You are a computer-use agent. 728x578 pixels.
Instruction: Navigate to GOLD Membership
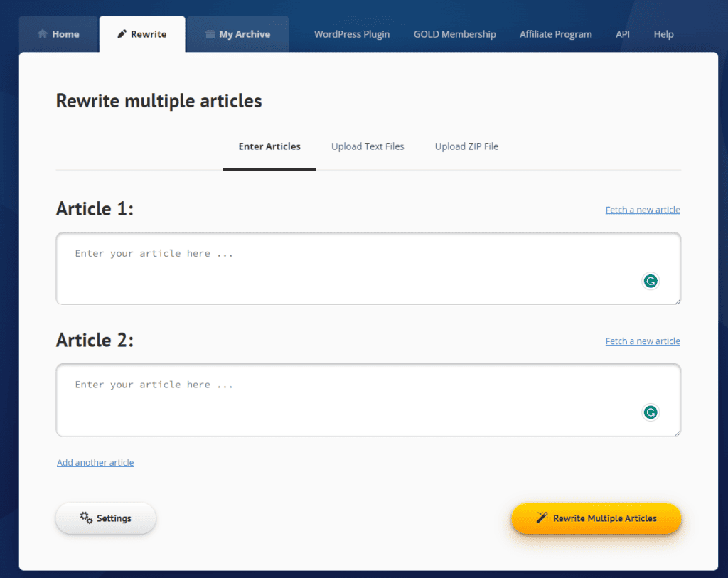tap(454, 33)
